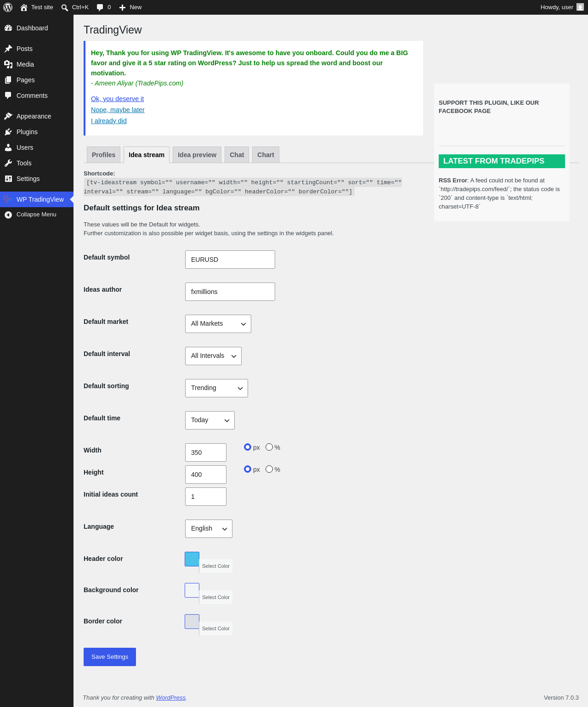Click the Save Settings button

(110, 657)
